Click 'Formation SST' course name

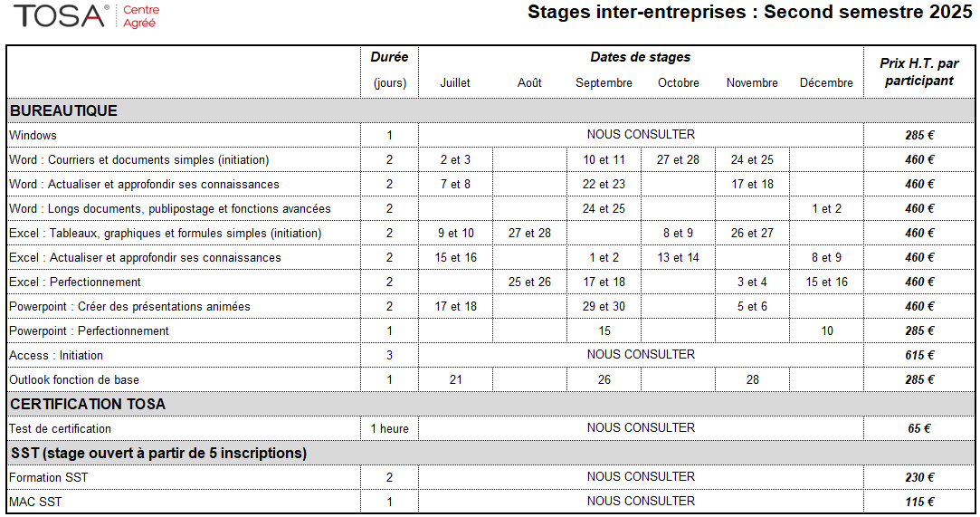(48, 478)
